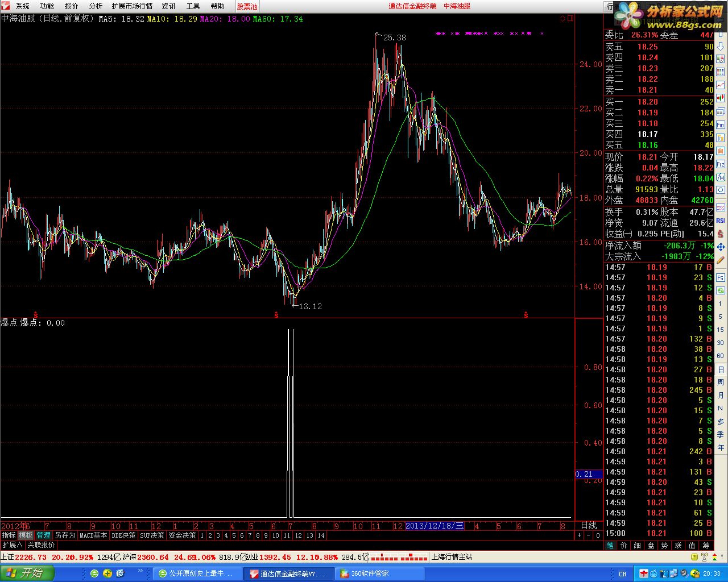This screenshot has height=582, width=728.
Task: Click the wavy-line indicator chart icon
Action: [721, 207]
